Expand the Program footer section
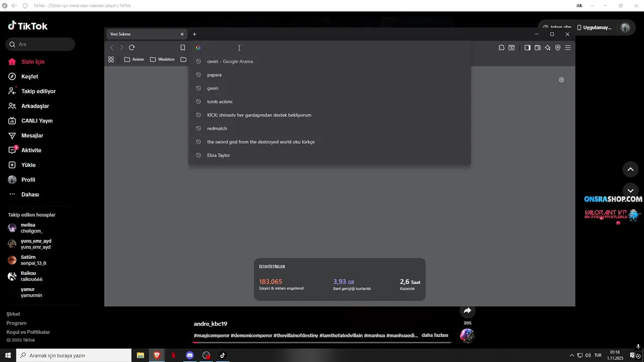 tap(16, 323)
